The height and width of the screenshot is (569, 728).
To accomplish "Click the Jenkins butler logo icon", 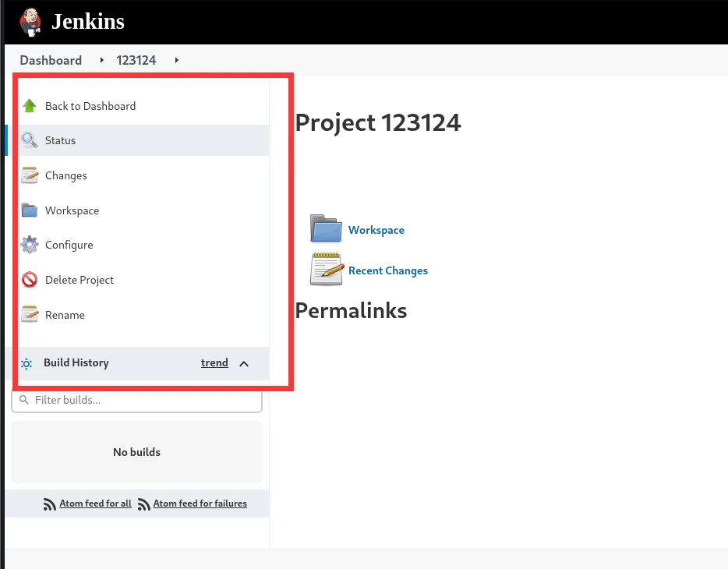I will 30,22.
